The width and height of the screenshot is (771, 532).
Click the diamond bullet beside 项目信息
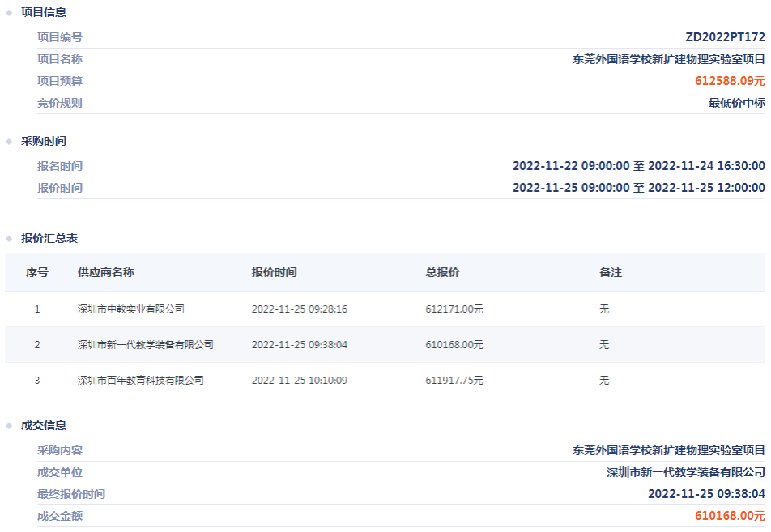9,13
